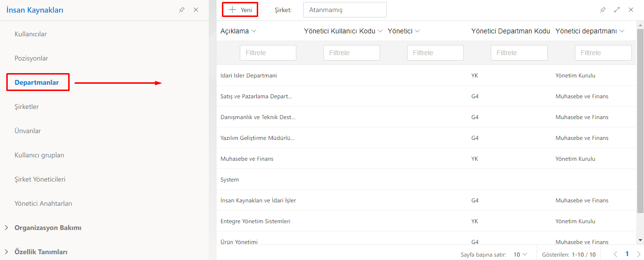
Task: Click the Yeni plus button
Action: (240, 10)
